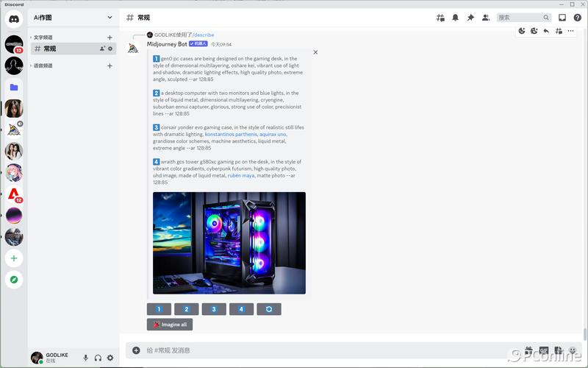Open notification settings bell icon

click(x=455, y=18)
